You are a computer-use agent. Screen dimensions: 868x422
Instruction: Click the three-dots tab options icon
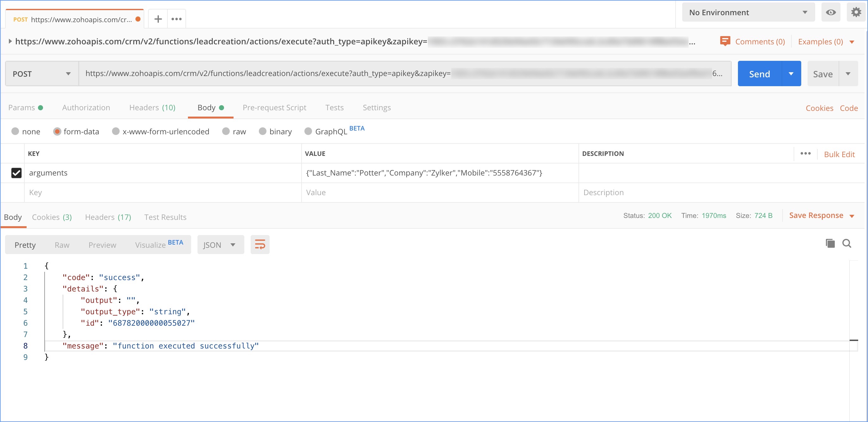(177, 19)
